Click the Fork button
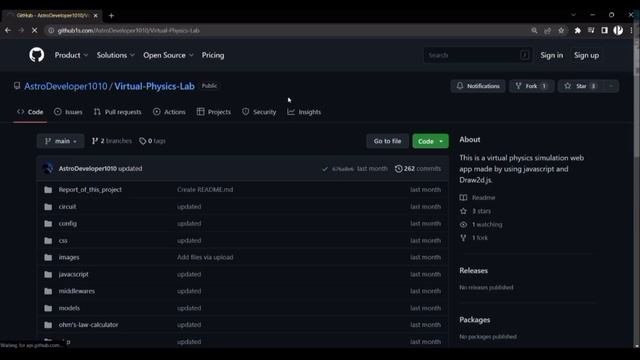This screenshot has width=640, height=360. 531,86
